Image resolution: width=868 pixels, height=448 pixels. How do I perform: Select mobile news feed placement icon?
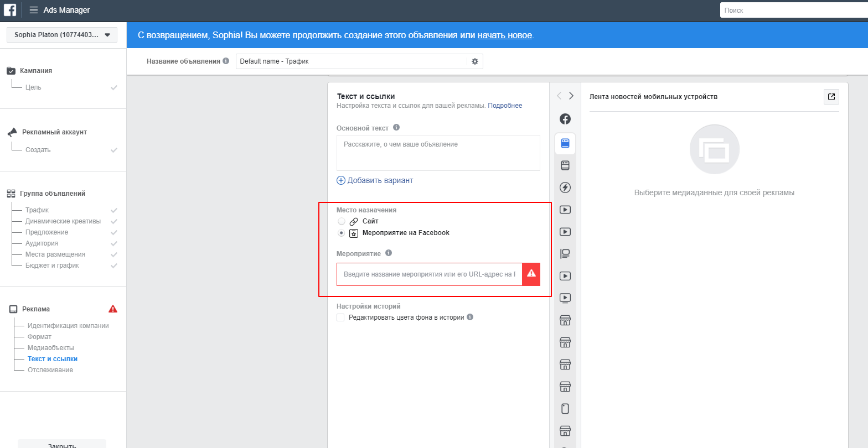point(565,144)
